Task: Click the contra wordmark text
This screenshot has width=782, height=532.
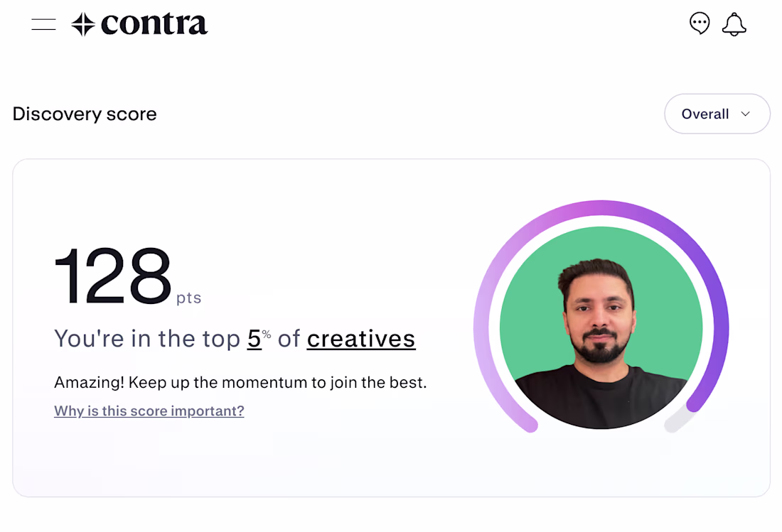Action: pyautogui.click(x=154, y=23)
